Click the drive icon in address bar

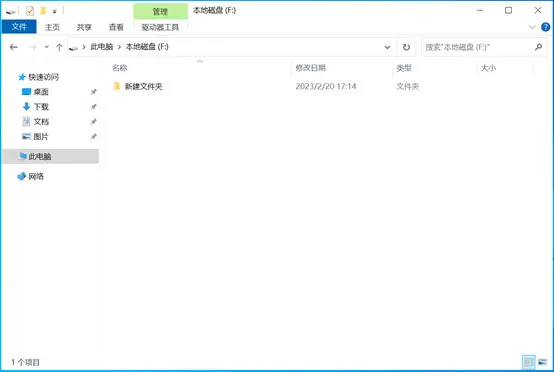pos(73,47)
